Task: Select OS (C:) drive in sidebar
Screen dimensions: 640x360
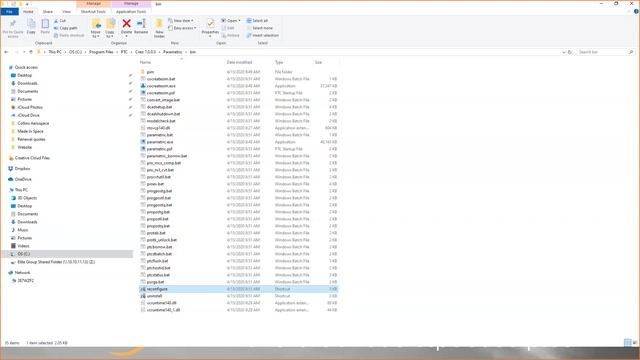Action: [24, 254]
